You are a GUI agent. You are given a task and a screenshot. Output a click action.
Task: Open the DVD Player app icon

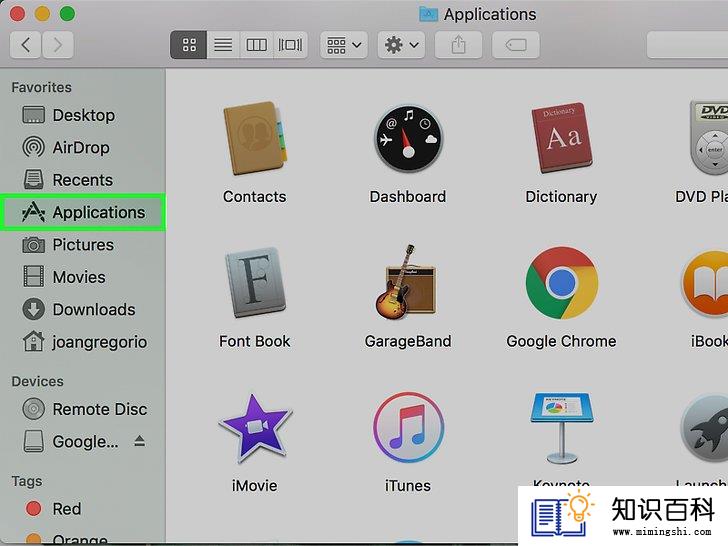(709, 138)
